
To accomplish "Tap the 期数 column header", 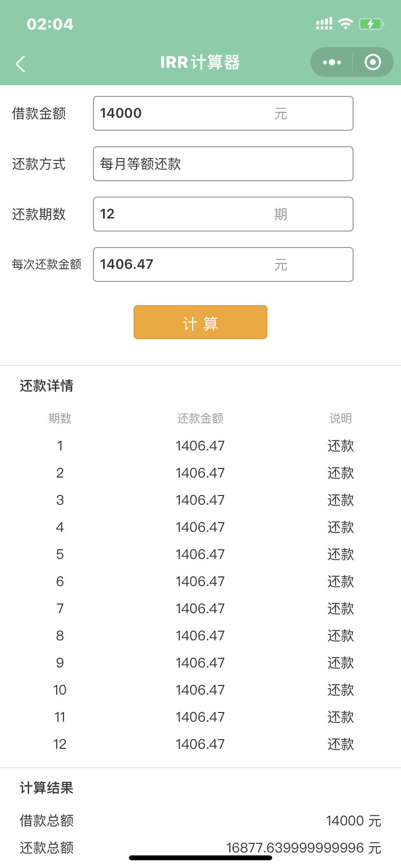I will pyautogui.click(x=60, y=418).
